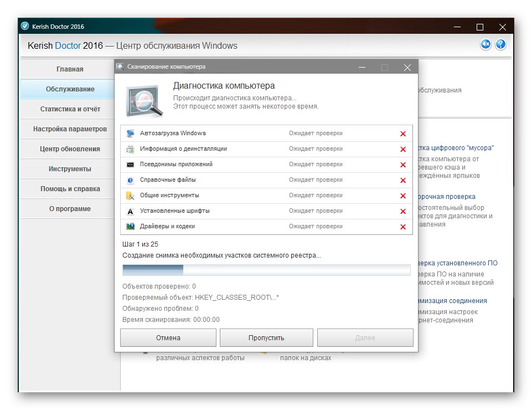Click Ожидает проверки status for Автозагрузка Windows
532x410 pixels.
tap(316, 133)
